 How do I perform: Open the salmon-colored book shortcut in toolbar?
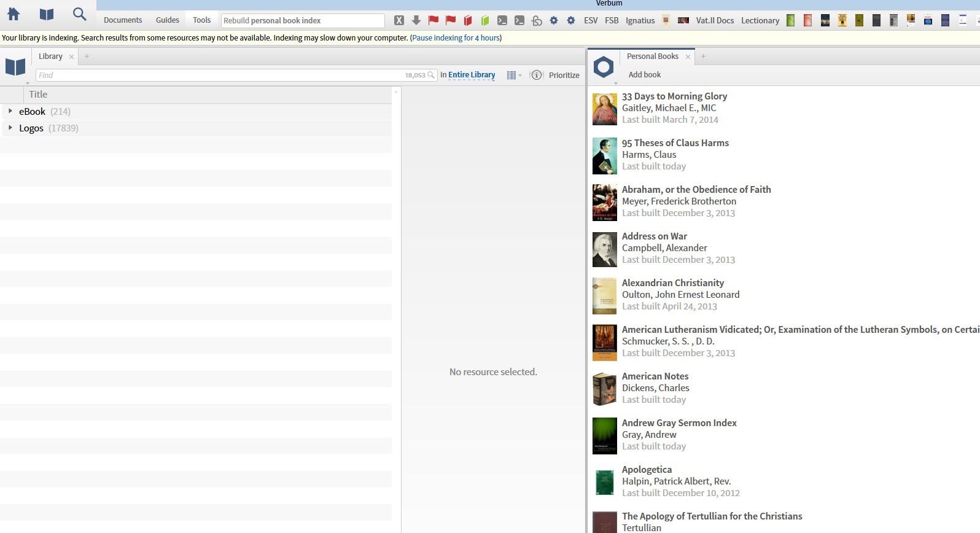tap(808, 20)
